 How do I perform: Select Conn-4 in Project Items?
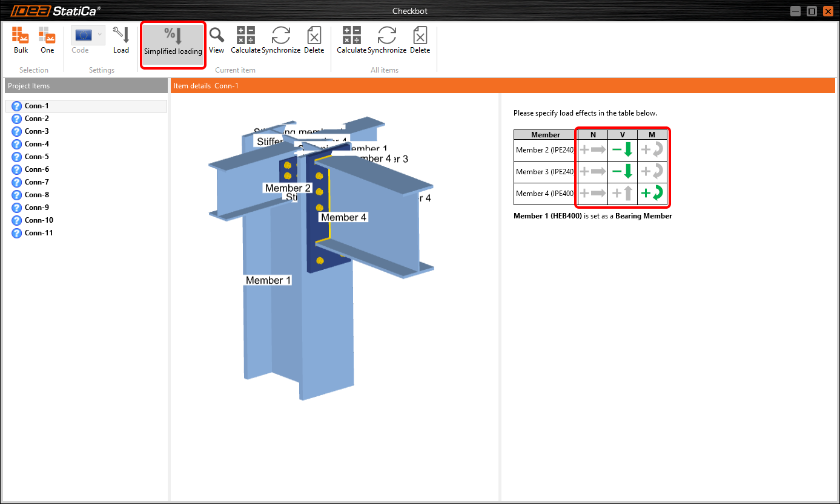click(x=86, y=144)
